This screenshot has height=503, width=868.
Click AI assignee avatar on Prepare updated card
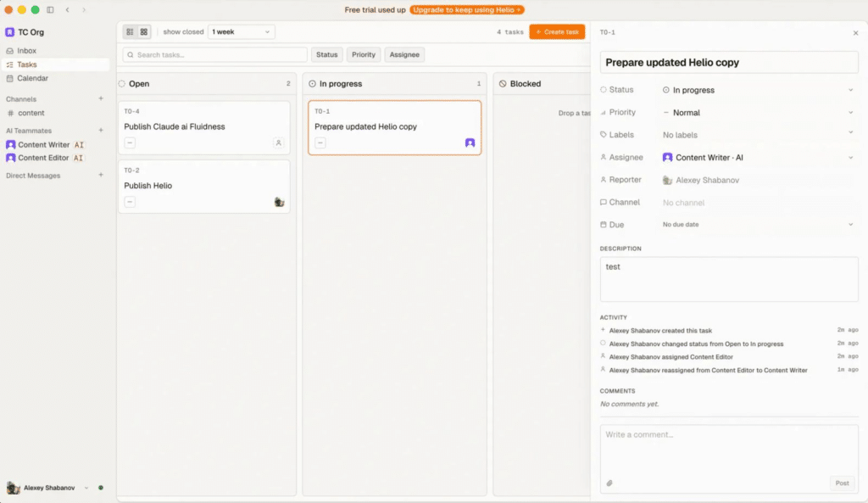click(470, 143)
